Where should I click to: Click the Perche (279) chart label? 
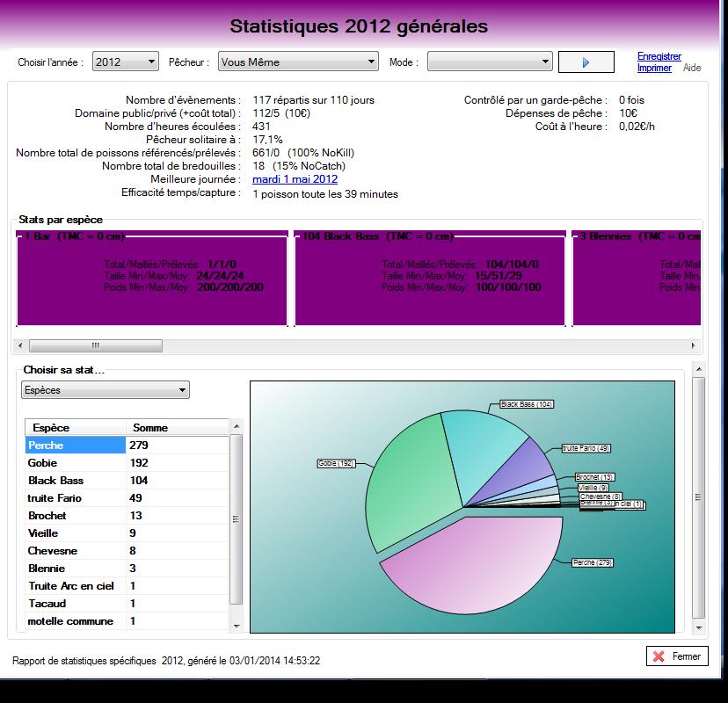[593, 562]
